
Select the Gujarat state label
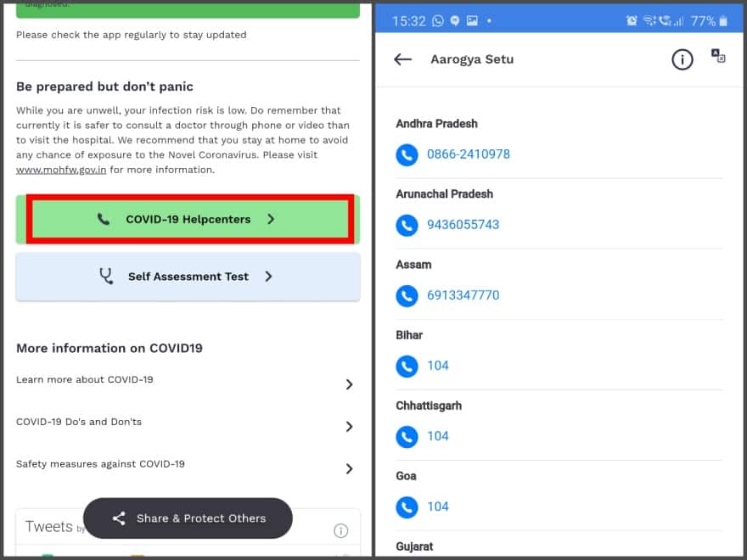point(414,546)
